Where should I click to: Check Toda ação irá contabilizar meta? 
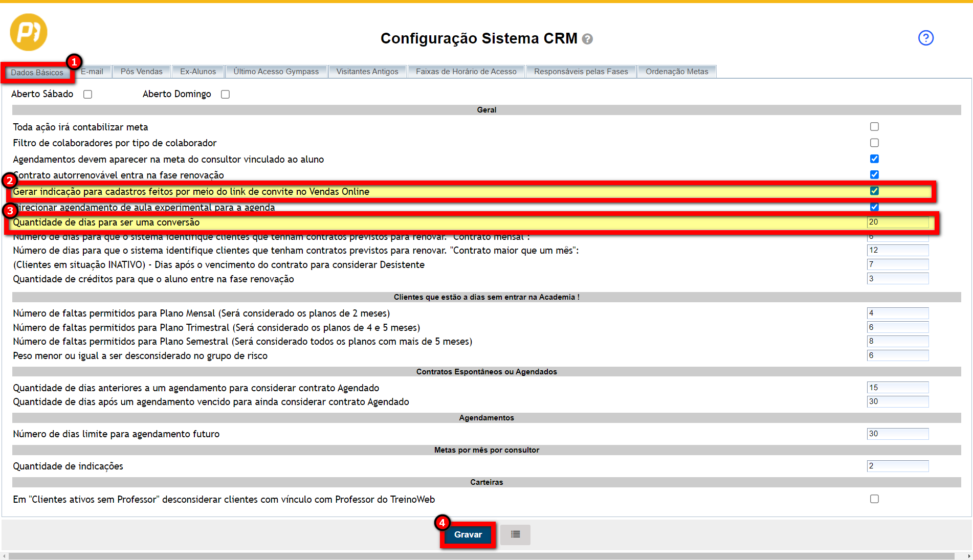tap(874, 127)
